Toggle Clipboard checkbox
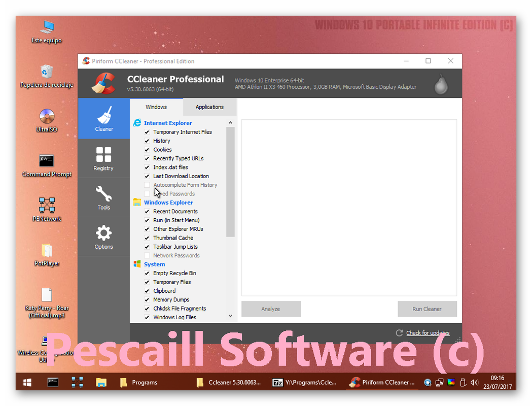Image resolution: width=532 pixels, height=406 pixels. [147, 291]
